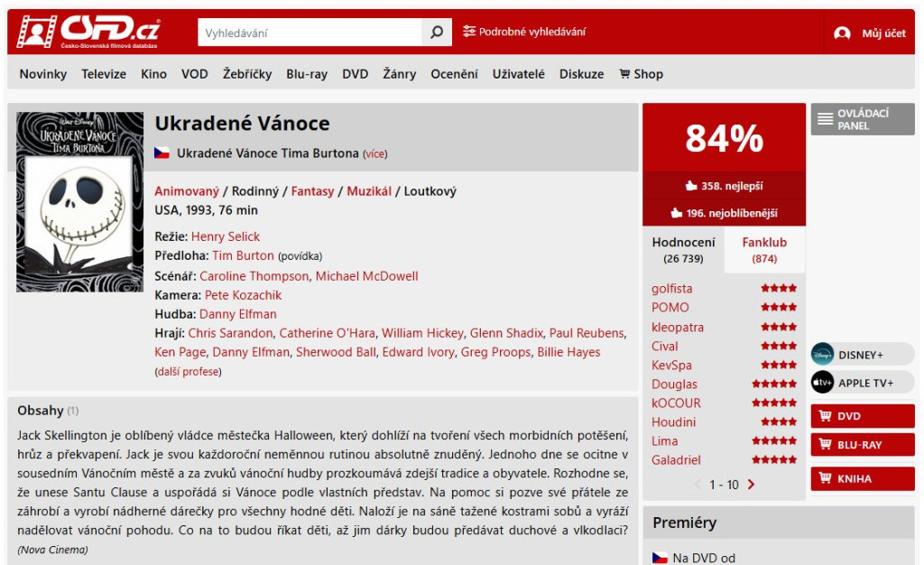
Task: Open the Ovládací panel button
Action: point(863,119)
